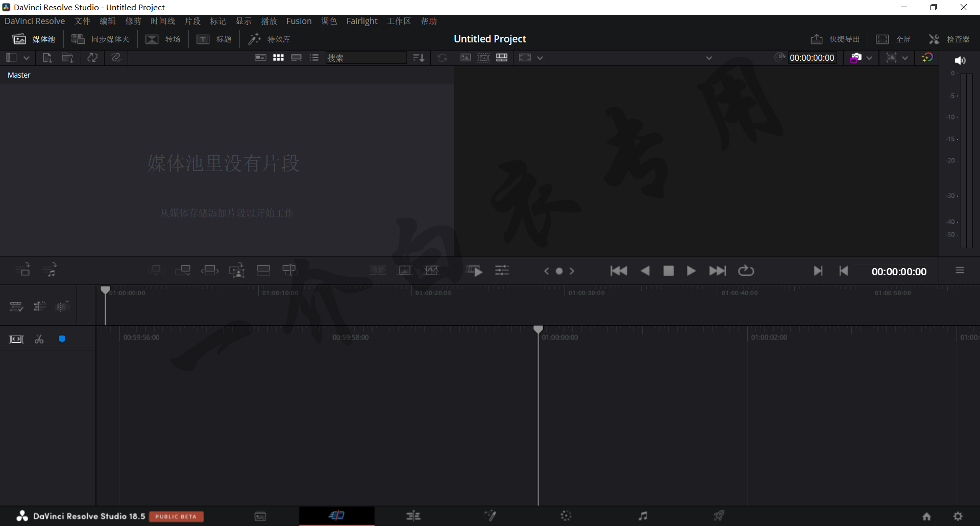The height and width of the screenshot is (526, 980).
Task: Go to last frame of timeline
Action: click(x=717, y=271)
